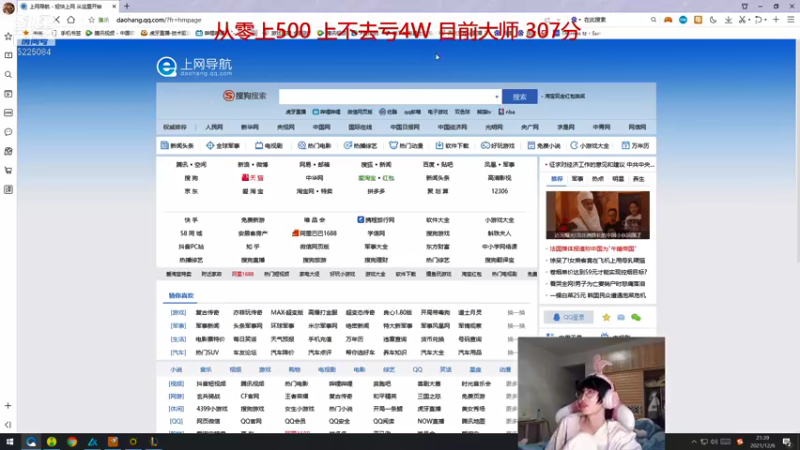Open the 人民网 link

[214, 127]
